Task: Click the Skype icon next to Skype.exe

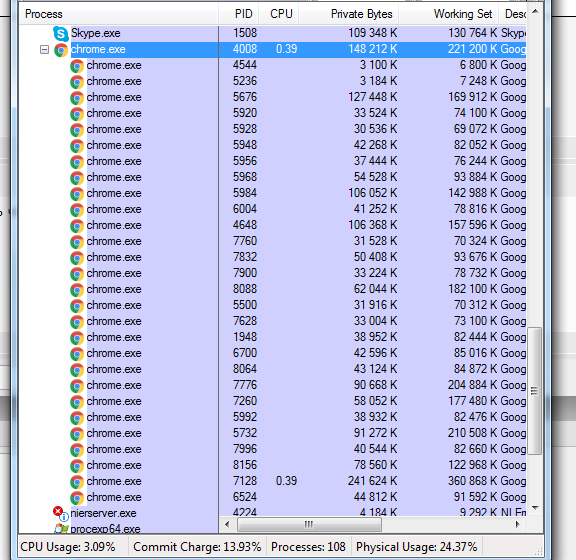Action: point(61,34)
